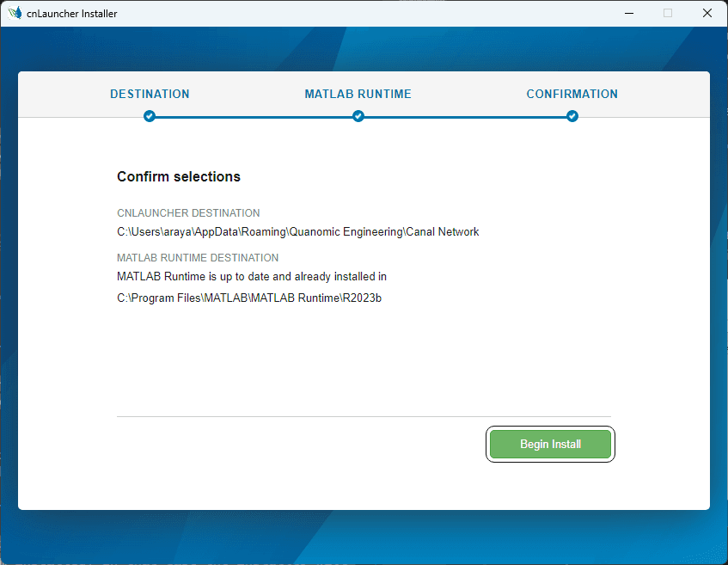Click the Confirm selections heading
Viewport: 728px width, 565px height.
click(178, 176)
